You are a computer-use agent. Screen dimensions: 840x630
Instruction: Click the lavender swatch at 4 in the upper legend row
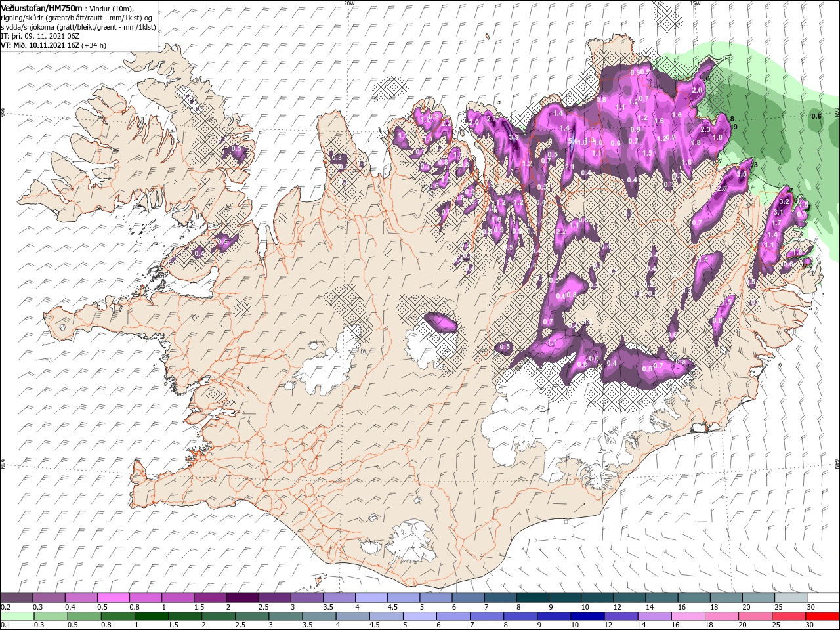(371, 598)
